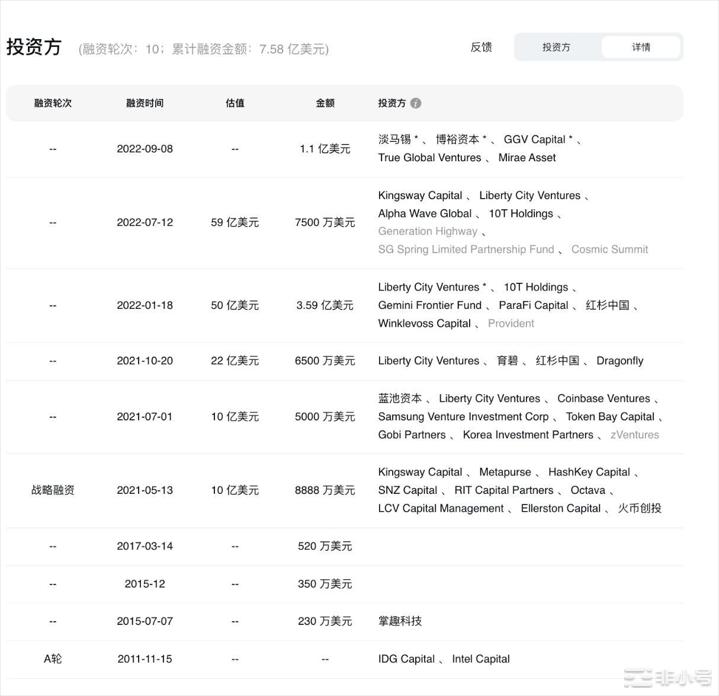Open investor 博裕资本
Viewport: 719px width, 696px height.
pos(457,139)
